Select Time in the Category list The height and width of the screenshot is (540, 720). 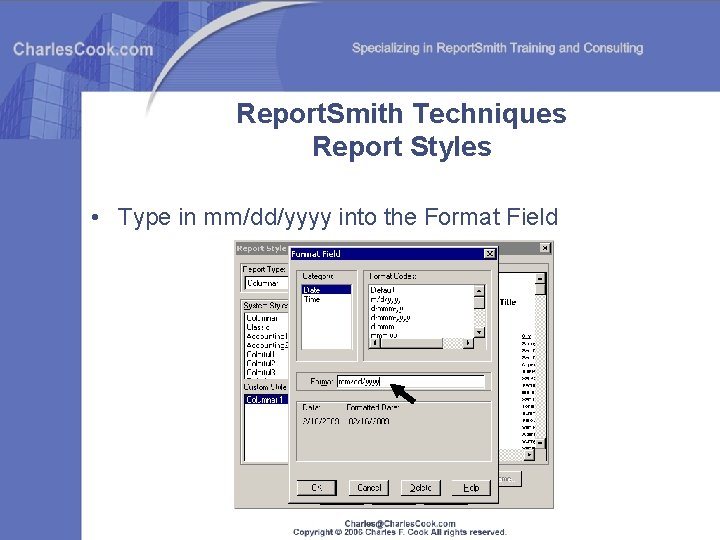326,299
